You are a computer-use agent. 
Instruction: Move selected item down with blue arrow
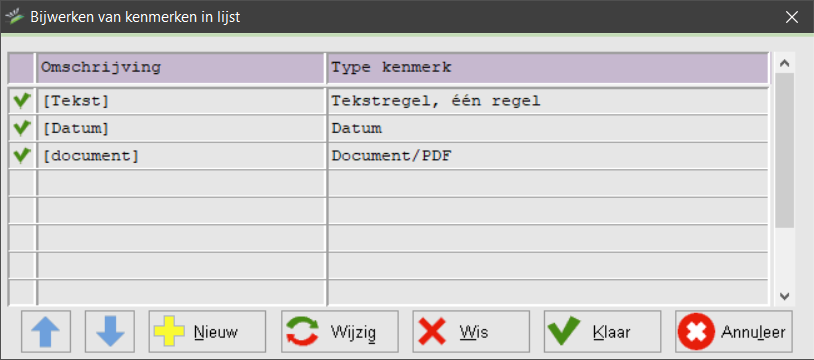(x=110, y=331)
